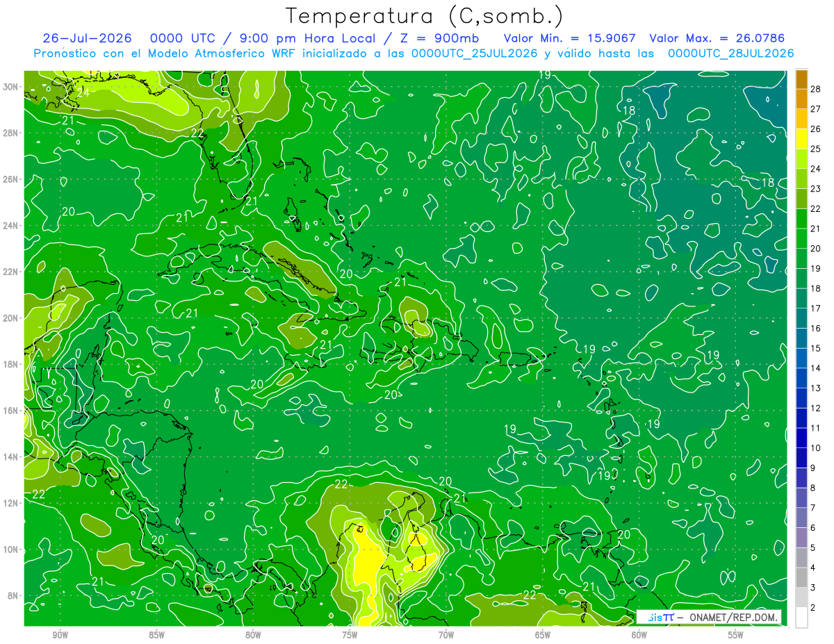Image resolution: width=834 pixels, height=644 pixels.
Task: Click the color-scale label '23'
Action: point(816,188)
